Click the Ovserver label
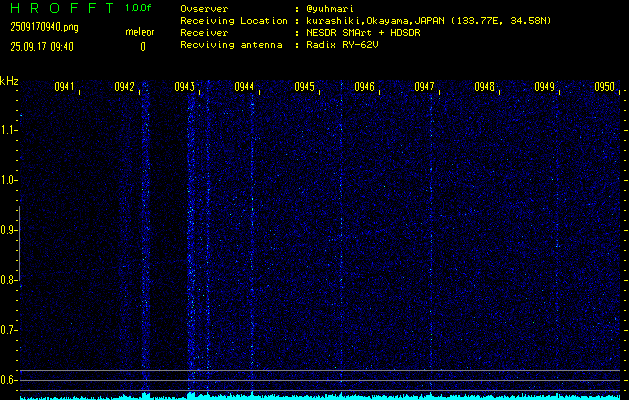This screenshot has height=400, width=629. pos(204,9)
